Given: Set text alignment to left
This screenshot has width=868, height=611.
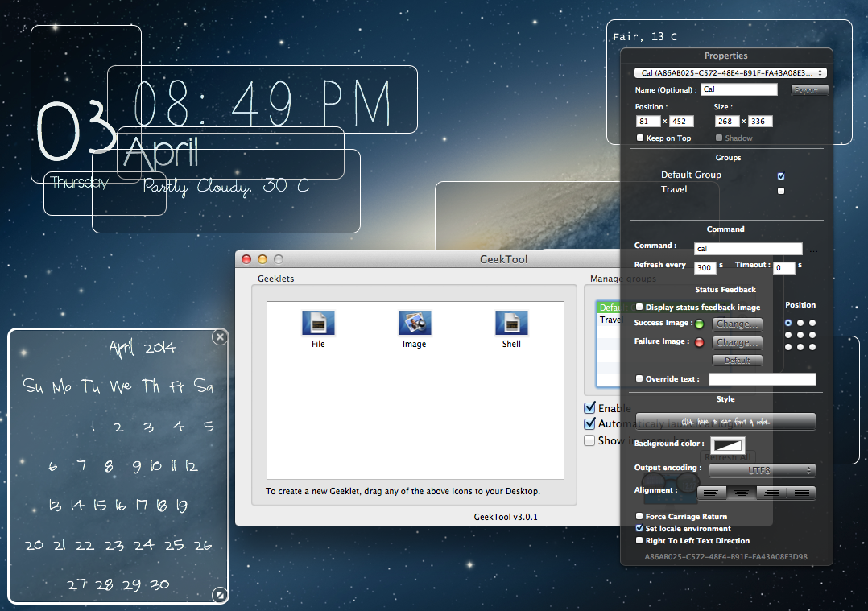Looking at the screenshot, I should click(x=711, y=493).
